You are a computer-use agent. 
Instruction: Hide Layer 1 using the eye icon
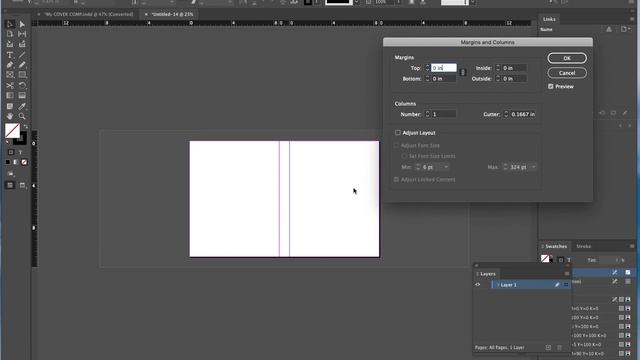(478, 284)
